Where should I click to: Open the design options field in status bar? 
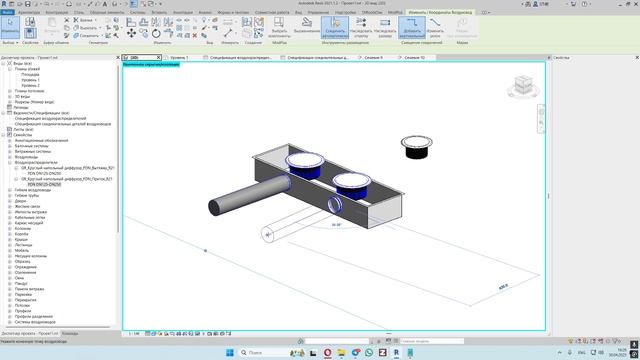[x=432, y=341]
